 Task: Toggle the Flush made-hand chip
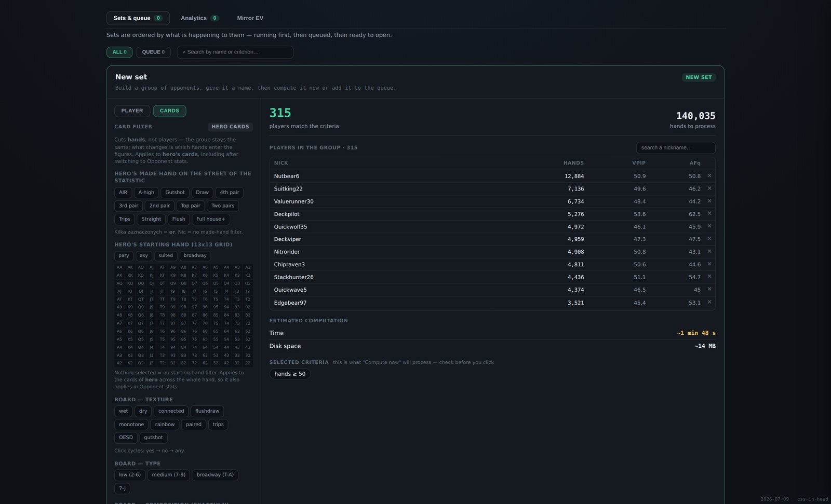tap(179, 220)
